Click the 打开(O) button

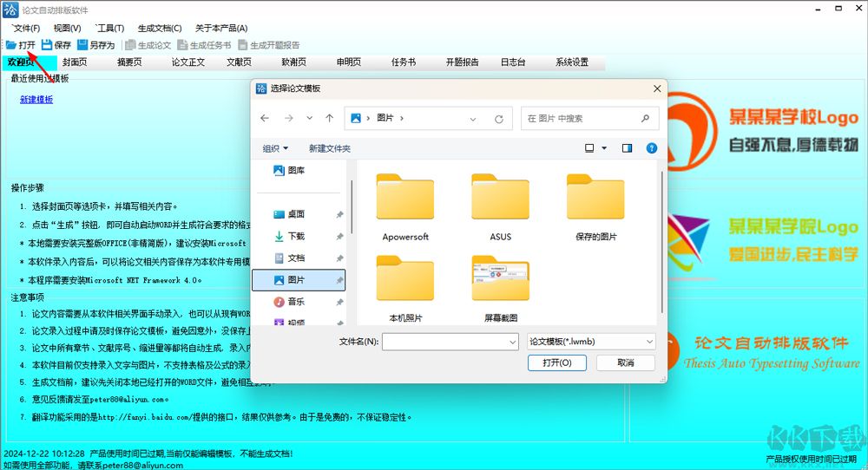pyautogui.click(x=557, y=362)
